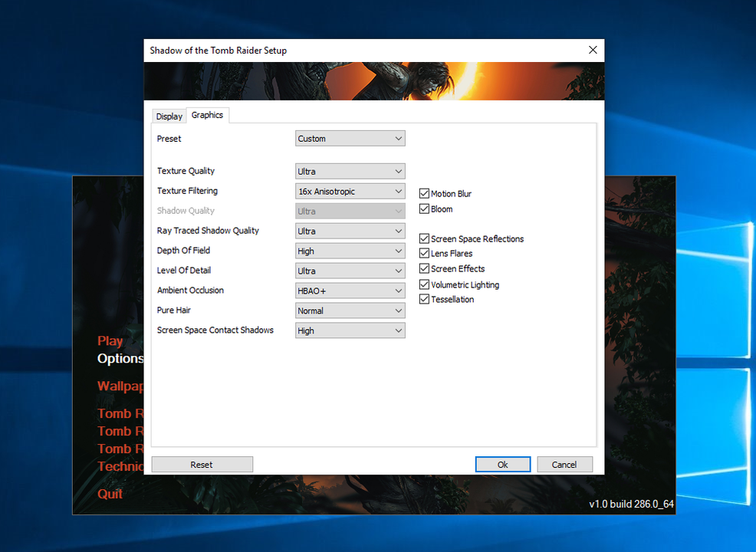Click the 'Texture Quality' label
Image resolution: width=756 pixels, height=552 pixels.
click(x=186, y=171)
